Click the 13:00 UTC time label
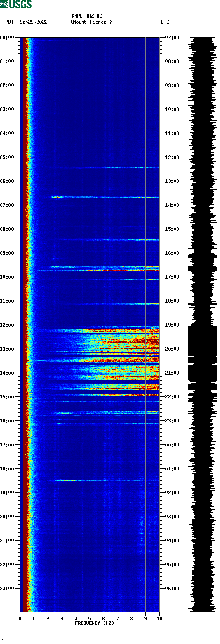Image resolution: width=220 pixels, height=644 pixels. click(x=172, y=181)
